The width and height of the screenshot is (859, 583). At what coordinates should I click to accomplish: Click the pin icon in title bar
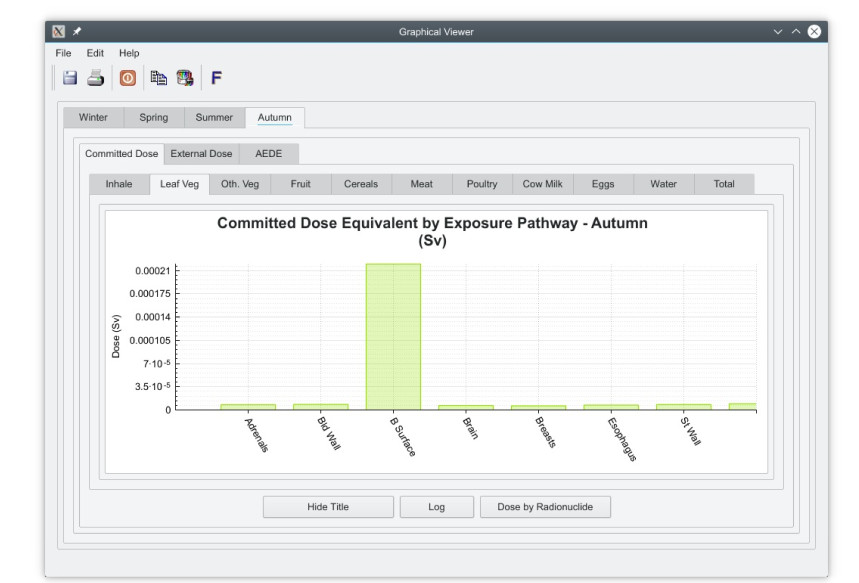tap(77, 32)
